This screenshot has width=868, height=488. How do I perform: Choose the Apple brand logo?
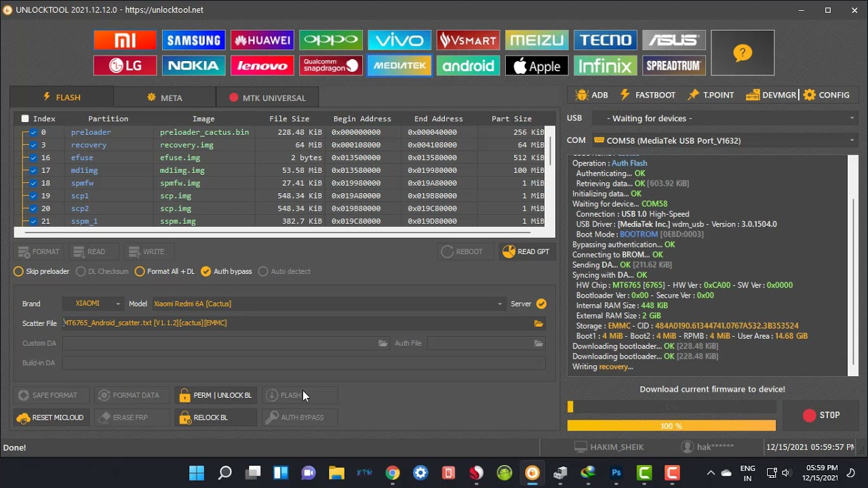pyautogui.click(x=536, y=66)
